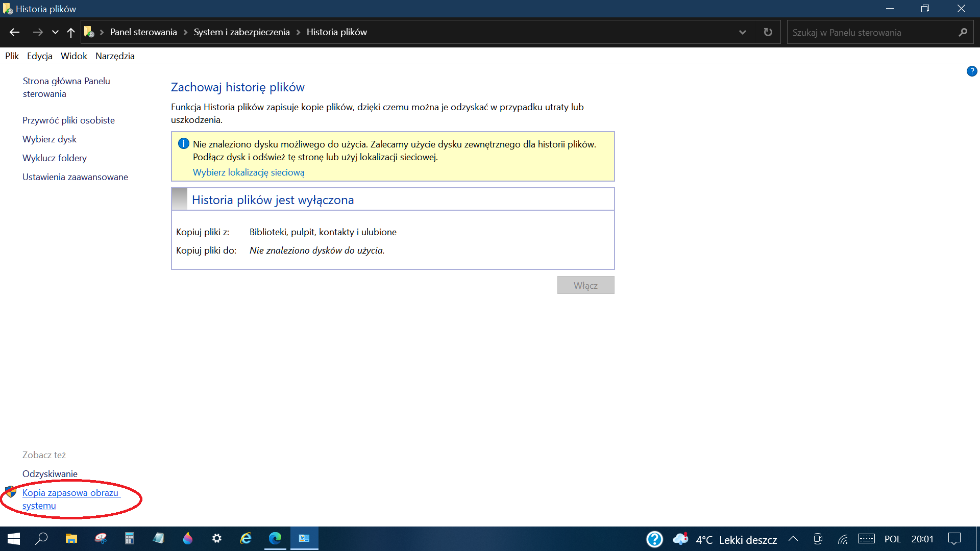Open Microsoft Edge from the taskbar
This screenshot has width=980, height=551.
(275, 538)
